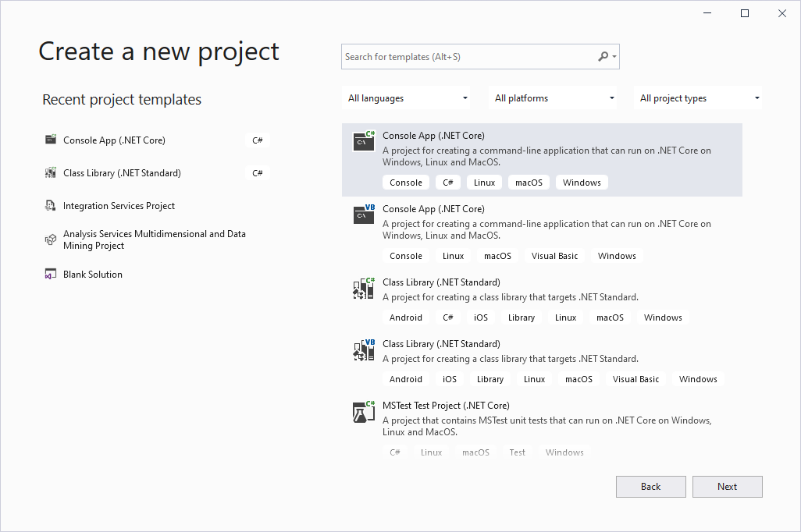
Task: Select the Visual Basic Class Library template title
Action: pyautogui.click(x=441, y=344)
